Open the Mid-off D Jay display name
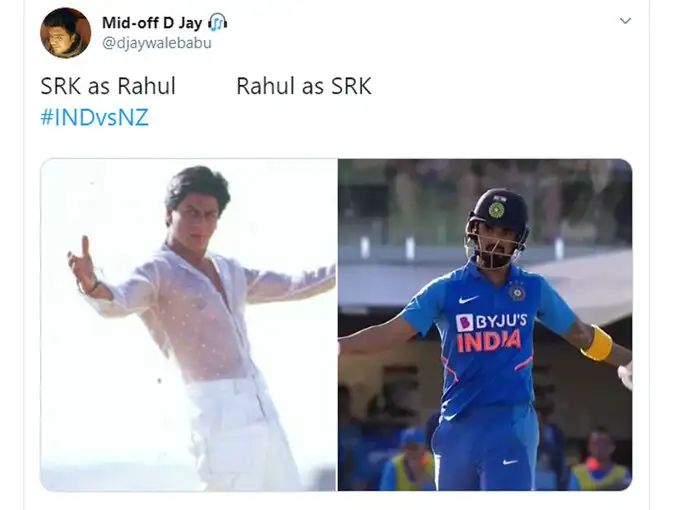680x510 pixels. tap(152, 23)
